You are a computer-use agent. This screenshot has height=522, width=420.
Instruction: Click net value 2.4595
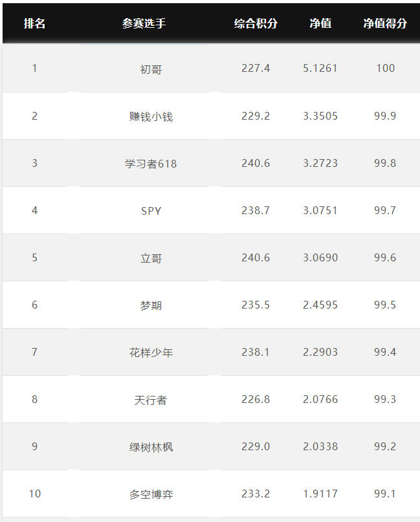point(320,305)
